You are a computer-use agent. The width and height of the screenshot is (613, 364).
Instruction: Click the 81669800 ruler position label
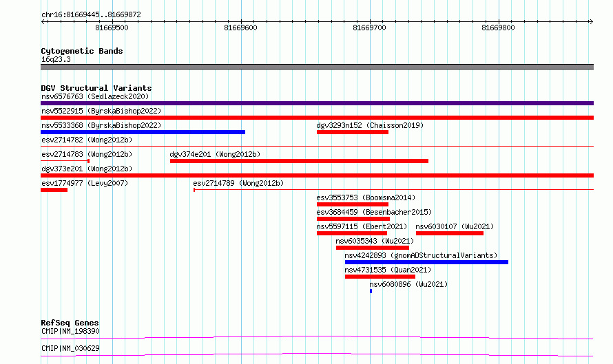pos(499,28)
